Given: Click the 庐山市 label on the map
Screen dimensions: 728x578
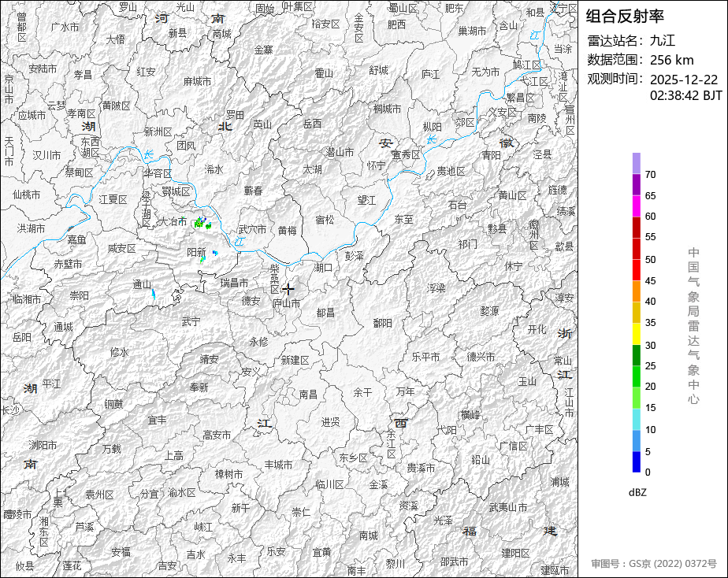Looking at the screenshot, I should click(286, 303).
